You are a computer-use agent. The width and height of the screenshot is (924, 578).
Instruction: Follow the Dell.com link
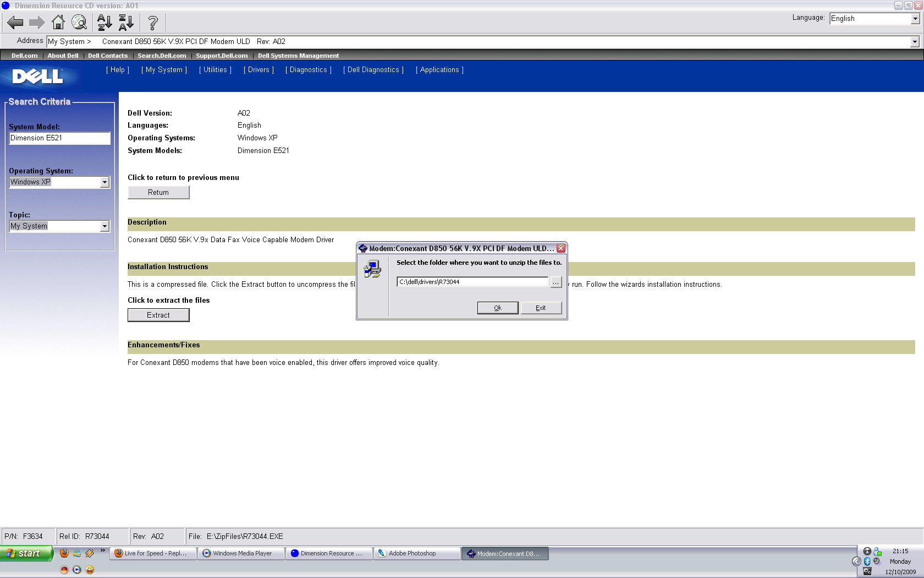pyautogui.click(x=25, y=56)
